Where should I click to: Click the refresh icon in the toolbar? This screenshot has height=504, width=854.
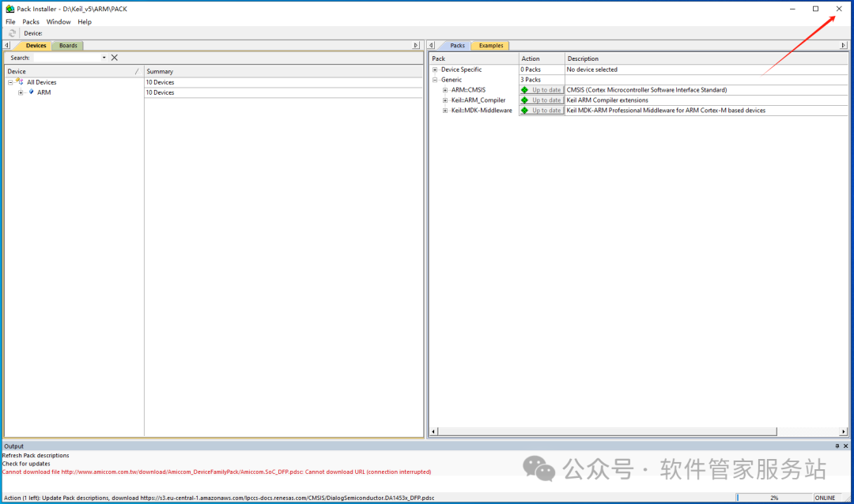point(12,33)
